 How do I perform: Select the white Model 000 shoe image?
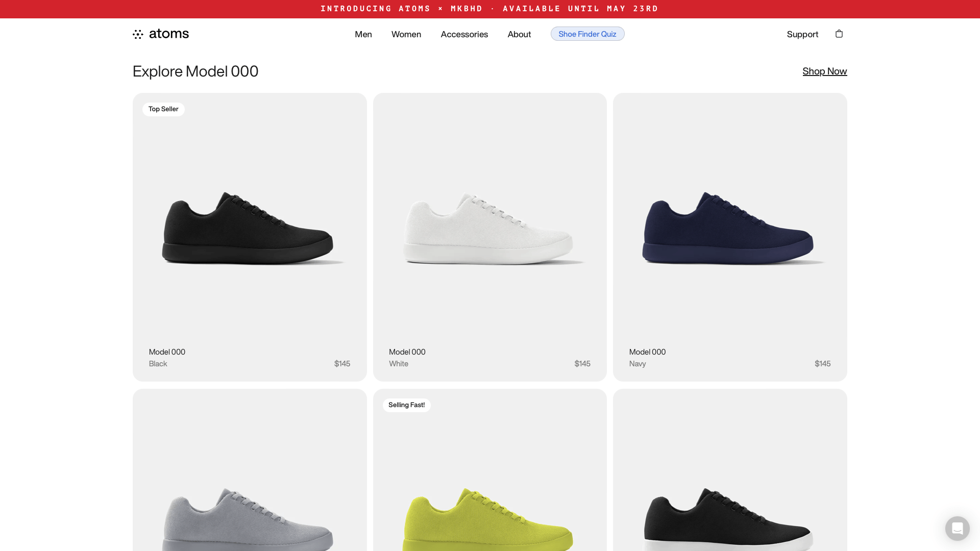(490, 228)
